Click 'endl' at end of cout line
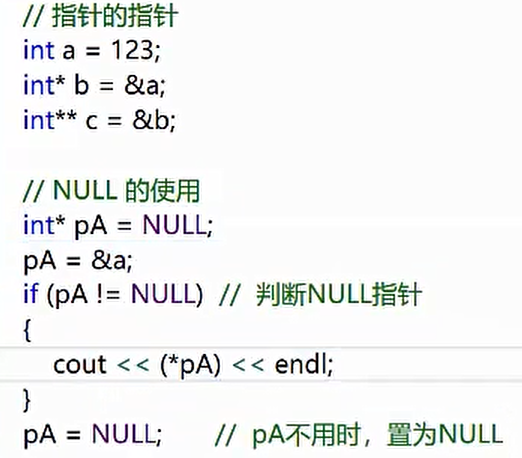This screenshot has width=522, height=458. 301,364
